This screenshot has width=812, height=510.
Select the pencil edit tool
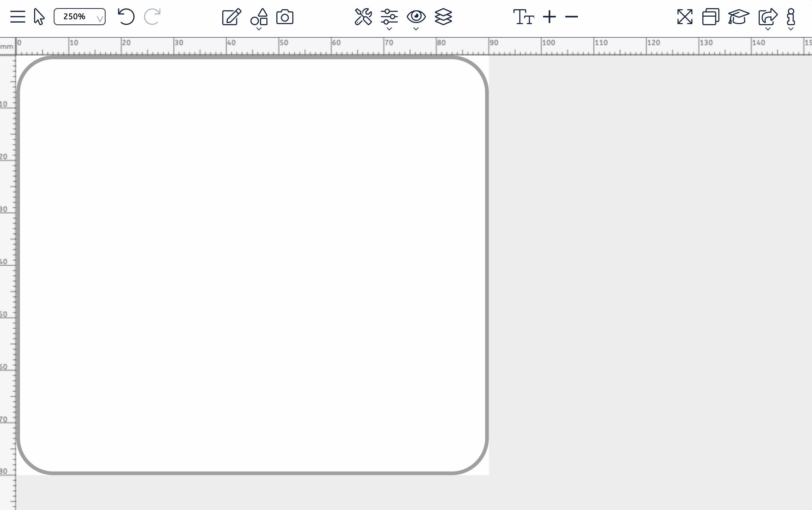[230, 17]
